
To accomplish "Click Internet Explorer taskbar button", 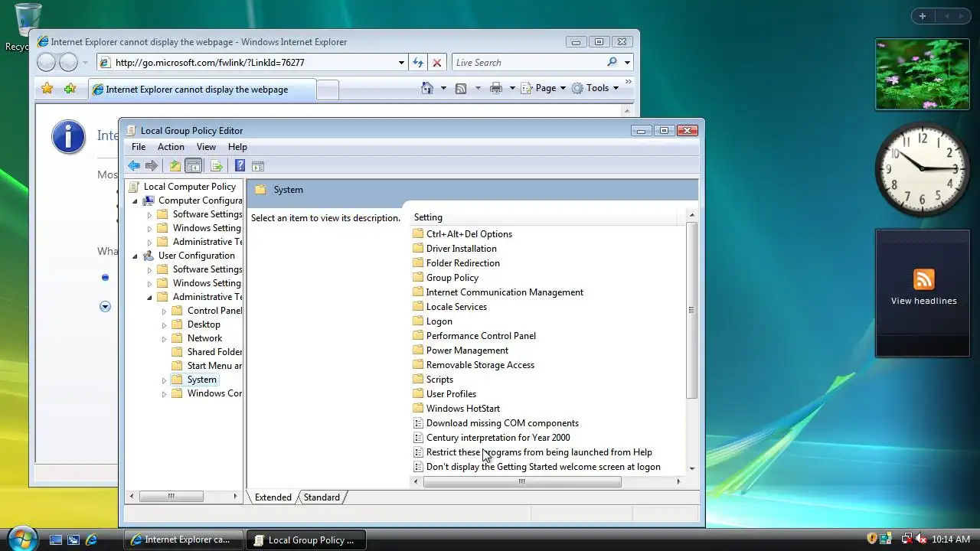I will tap(184, 540).
